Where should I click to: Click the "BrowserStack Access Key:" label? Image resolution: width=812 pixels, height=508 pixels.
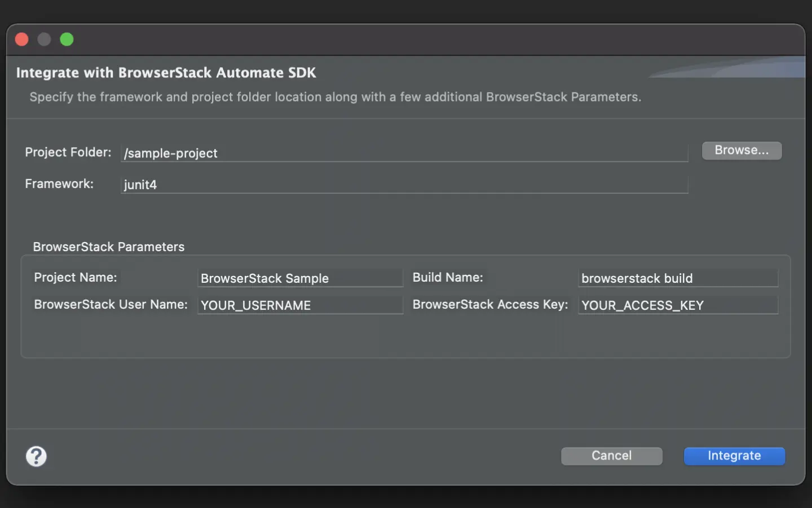[x=490, y=305]
